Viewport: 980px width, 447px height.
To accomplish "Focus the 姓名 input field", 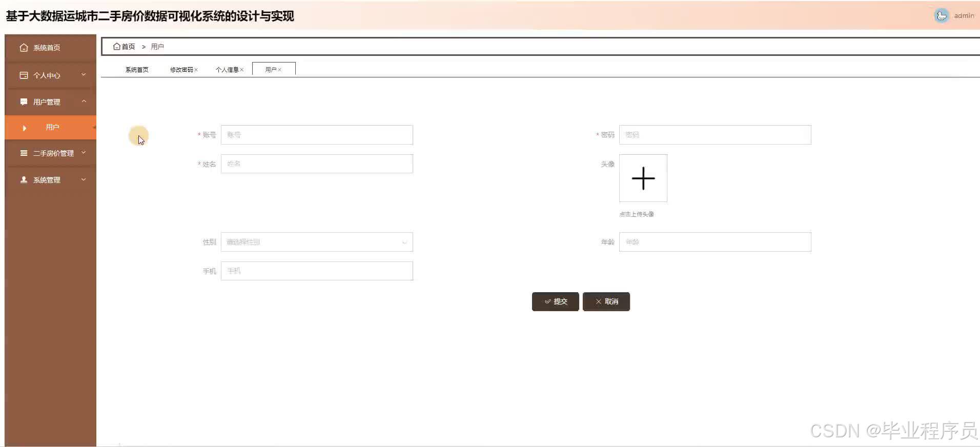I will pos(317,164).
